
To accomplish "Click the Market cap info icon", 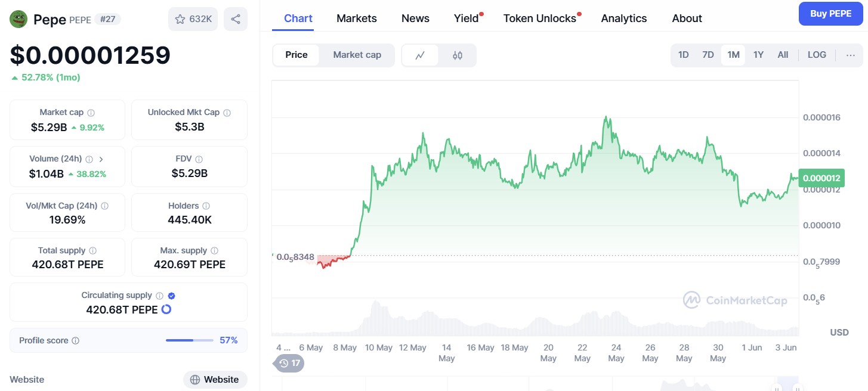I will [x=91, y=113].
